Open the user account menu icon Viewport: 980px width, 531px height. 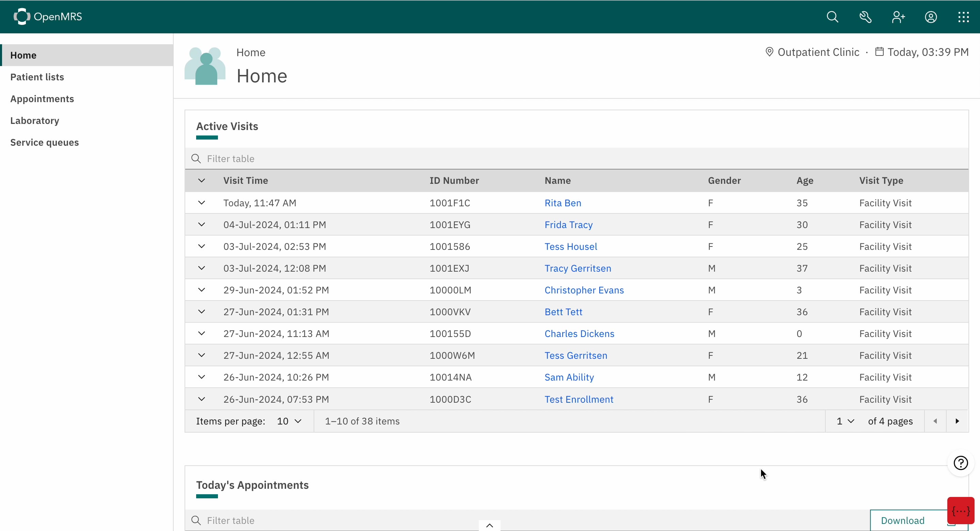[931, 17]
